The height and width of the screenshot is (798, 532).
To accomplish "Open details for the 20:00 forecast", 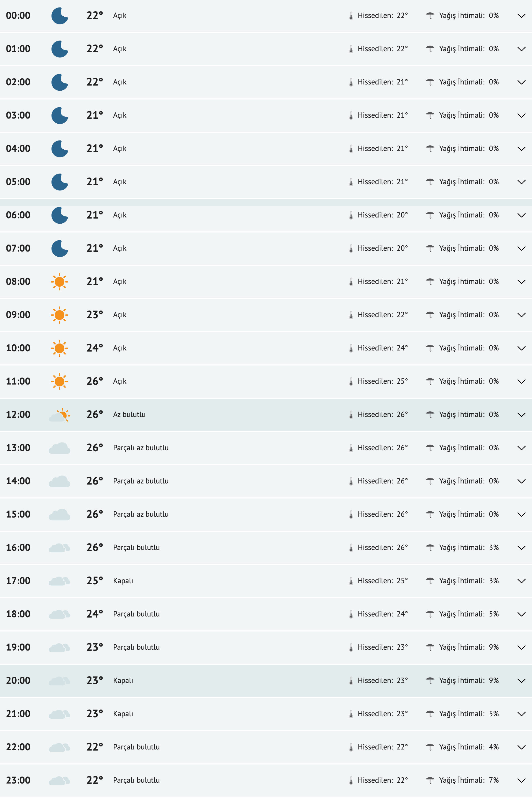I will (x=521, y=681).
